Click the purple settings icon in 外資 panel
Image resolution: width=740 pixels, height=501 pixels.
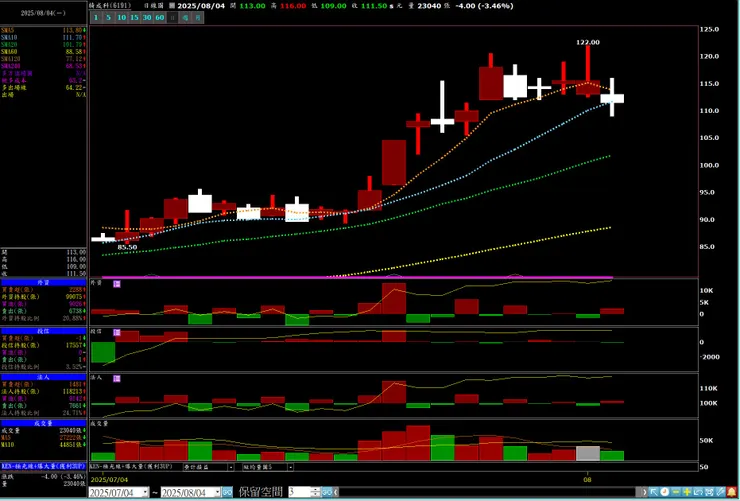point(117,284)
